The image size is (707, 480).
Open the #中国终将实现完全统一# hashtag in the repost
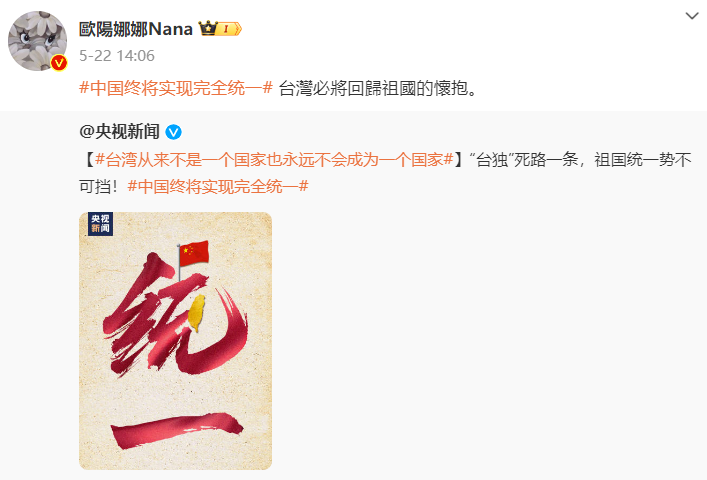coord(218,186)
